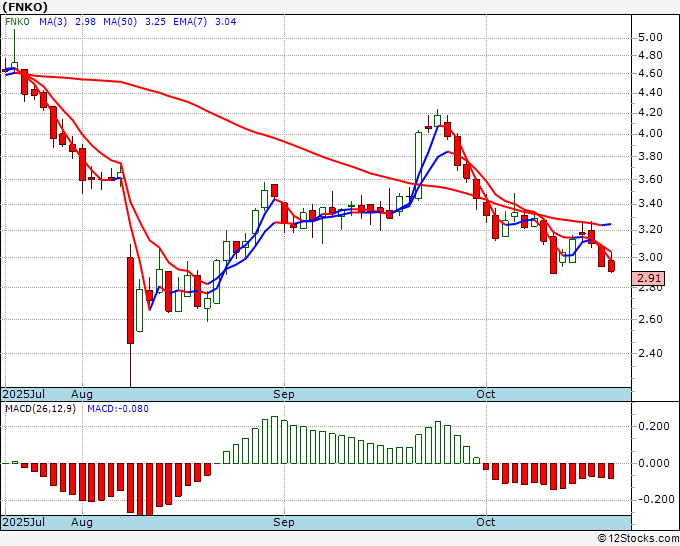Click the current price tag 2.91

point(648,278)
